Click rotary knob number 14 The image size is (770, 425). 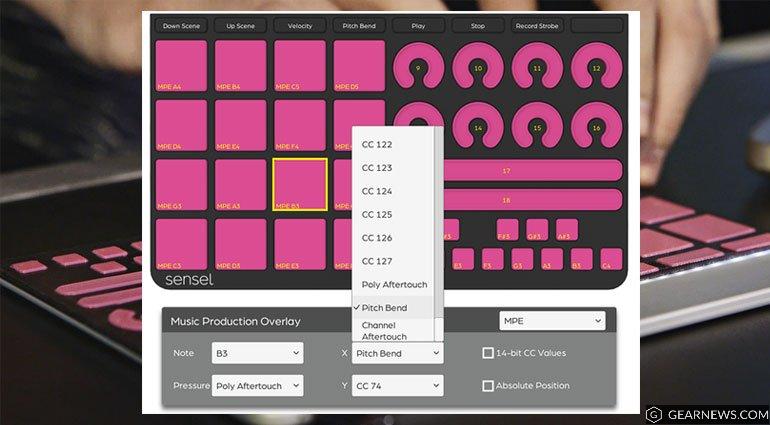478,125
